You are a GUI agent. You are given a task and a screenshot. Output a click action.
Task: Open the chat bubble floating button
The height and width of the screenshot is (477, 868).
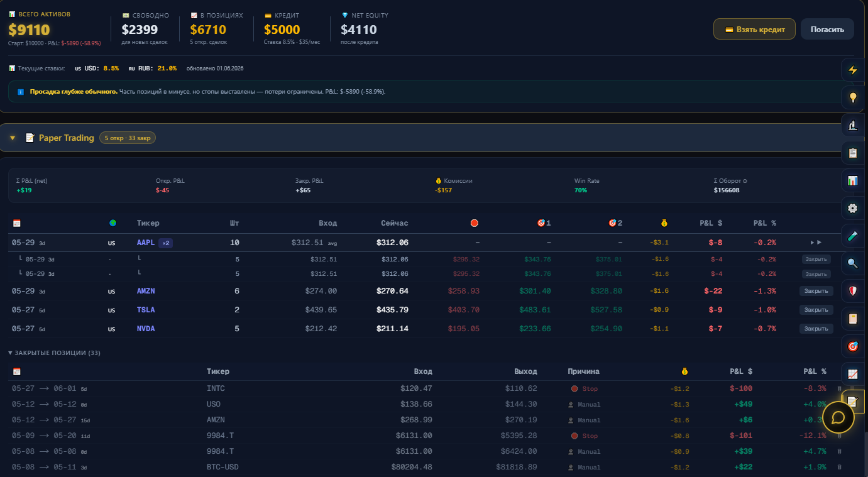pyautogui.click(x=838, y=417)
